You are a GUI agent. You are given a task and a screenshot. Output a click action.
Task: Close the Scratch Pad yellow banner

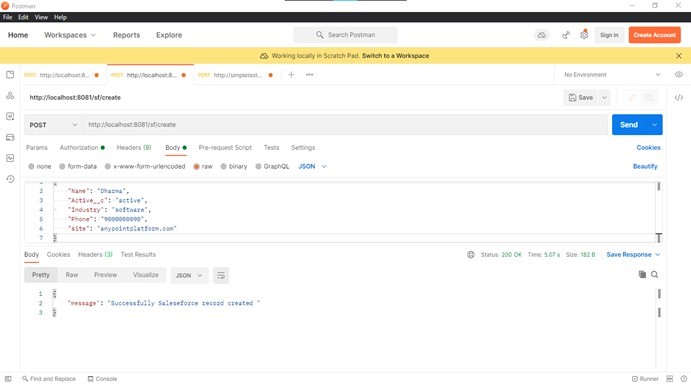(x=679, y=56)
